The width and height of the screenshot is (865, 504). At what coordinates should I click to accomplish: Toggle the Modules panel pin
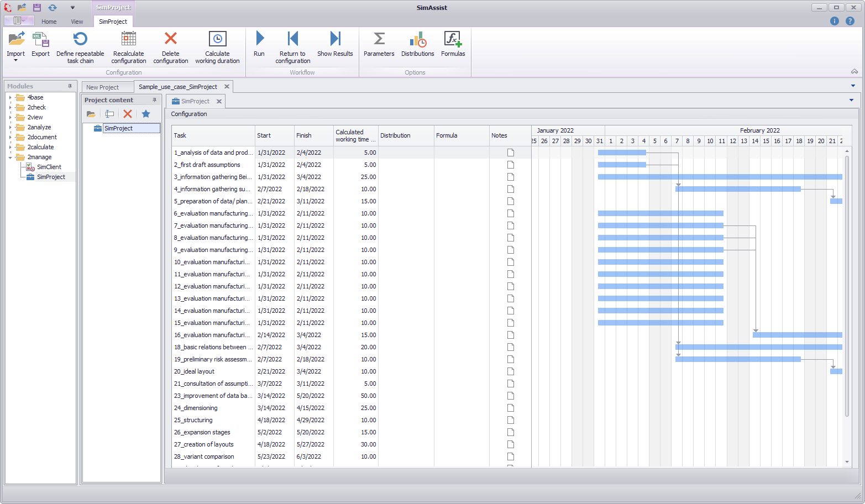[70, 86]
